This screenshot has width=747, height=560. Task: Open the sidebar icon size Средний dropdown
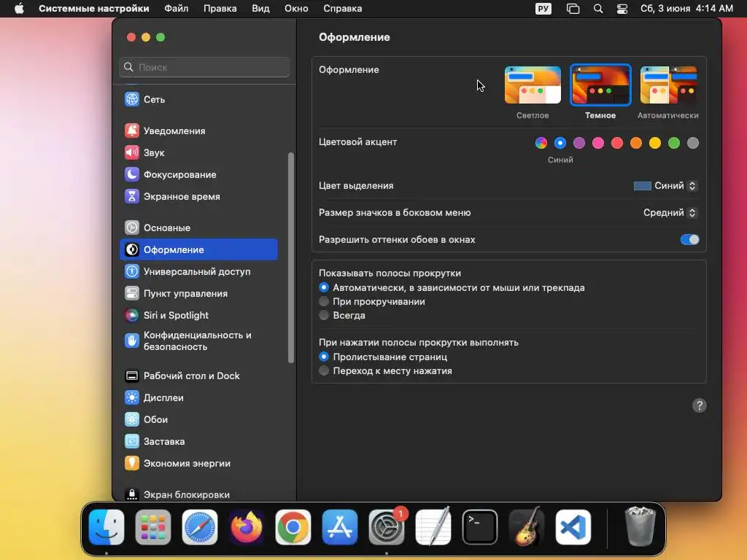click(x=670, y=212)
